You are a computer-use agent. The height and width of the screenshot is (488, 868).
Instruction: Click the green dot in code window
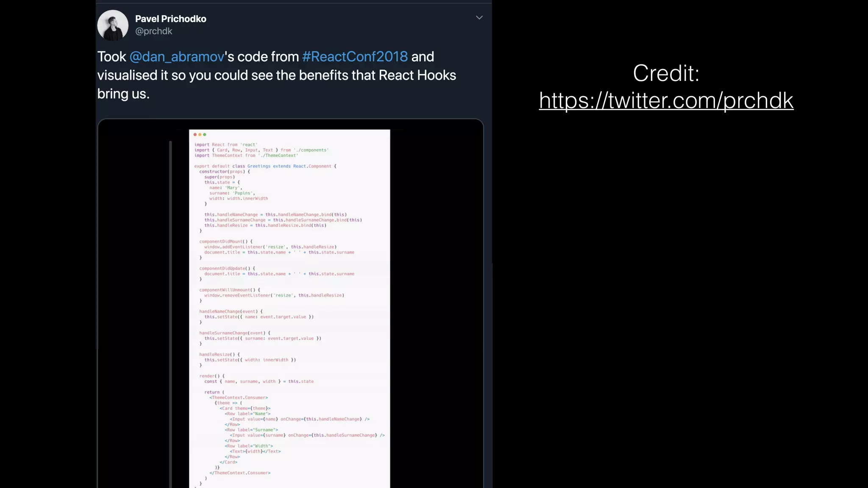pos(205,135)
